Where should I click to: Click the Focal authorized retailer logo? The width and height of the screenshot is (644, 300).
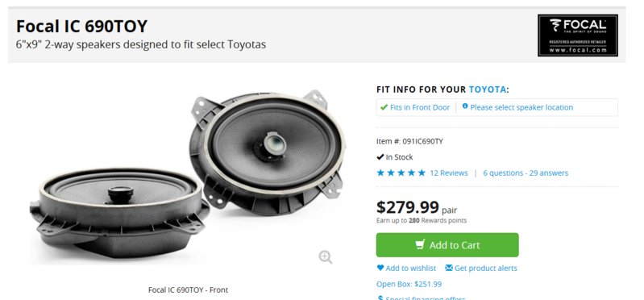[577, 35]
